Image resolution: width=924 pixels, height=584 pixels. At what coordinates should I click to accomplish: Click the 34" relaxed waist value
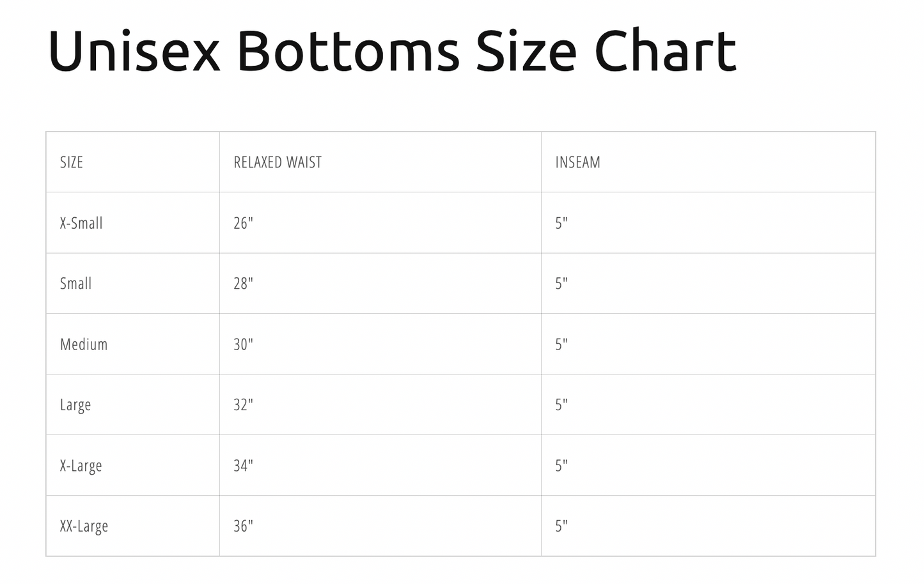point(243,466)
